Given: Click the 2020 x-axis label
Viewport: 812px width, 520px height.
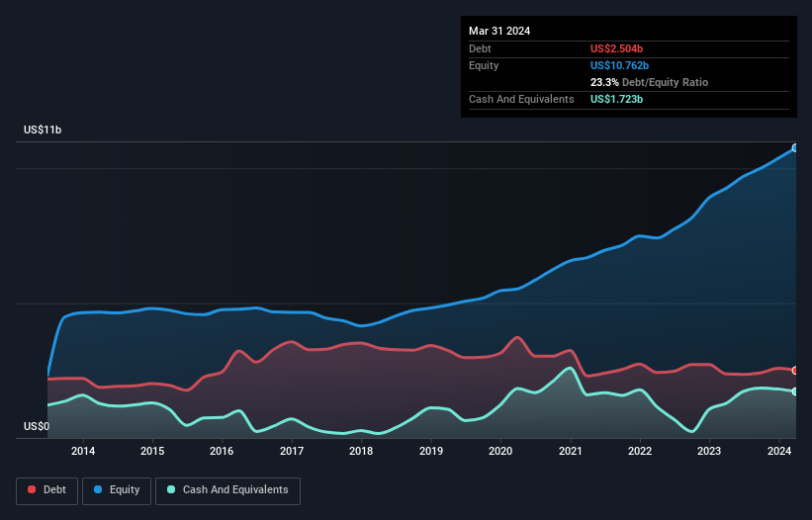Looking at the screenshot, I should 500,451.
